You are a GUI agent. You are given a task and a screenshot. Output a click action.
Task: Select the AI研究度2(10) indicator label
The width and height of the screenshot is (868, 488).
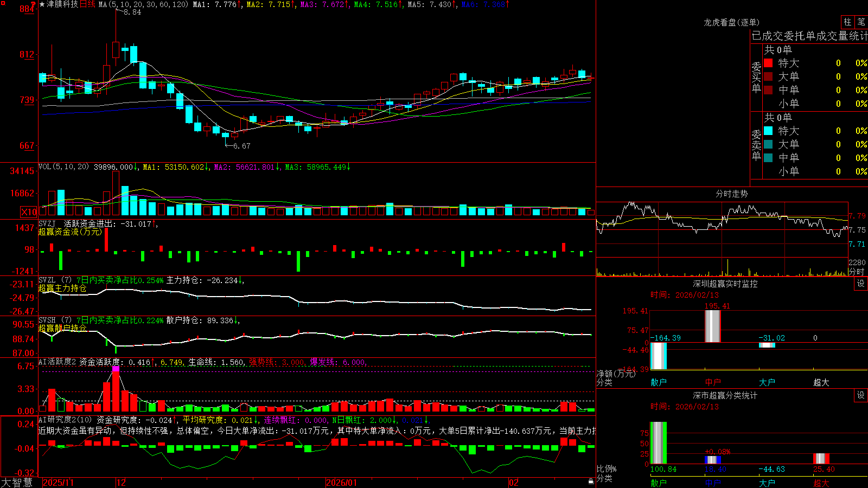tap(65, 420)
